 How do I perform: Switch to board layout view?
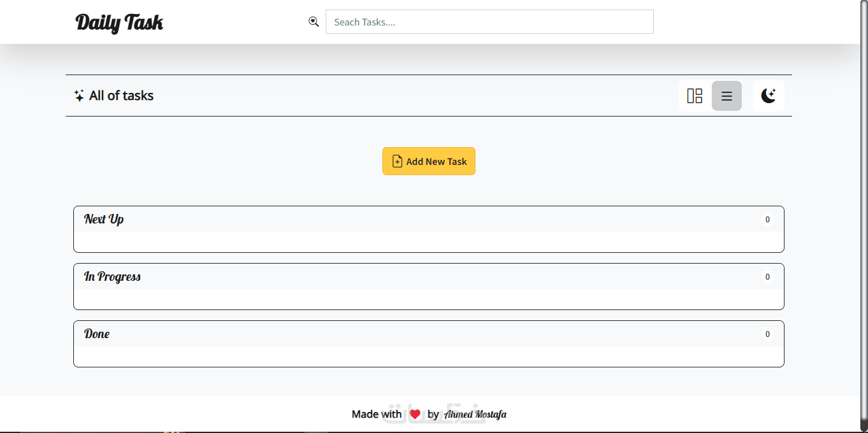pyautogui.click(x=694, y=96)
